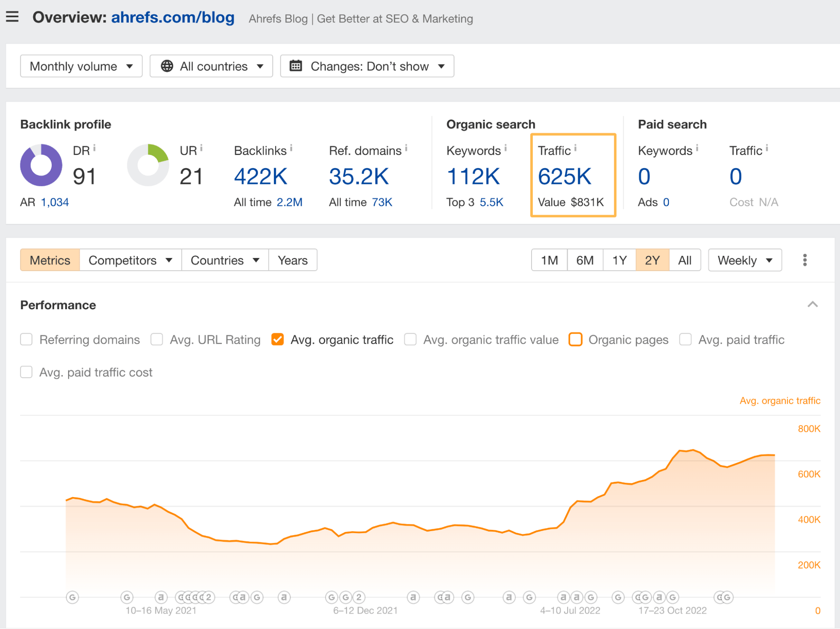Enable the Referring domains checkbox
The height and width of the screenshot is (629, 840).
coord(26,340)
